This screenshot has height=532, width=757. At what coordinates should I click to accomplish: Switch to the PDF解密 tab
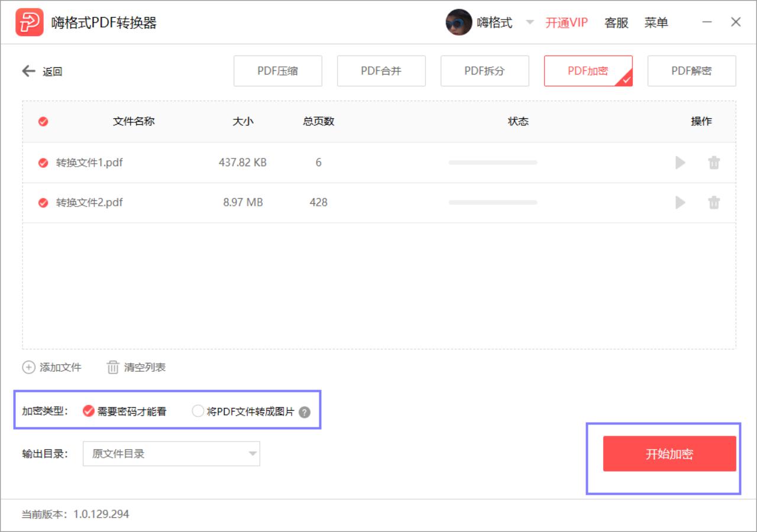pos(692,70)
